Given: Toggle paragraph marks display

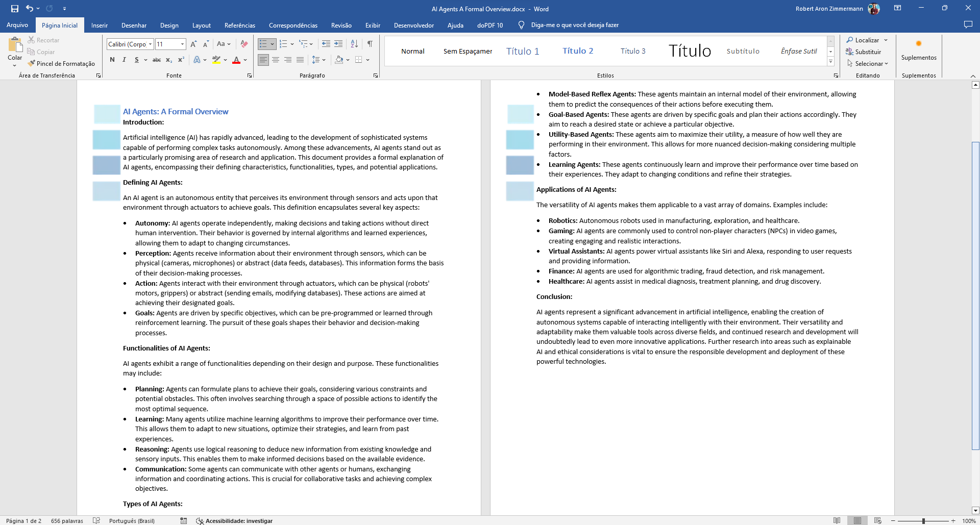Looking at the screenshot, I should click(370, 44).
